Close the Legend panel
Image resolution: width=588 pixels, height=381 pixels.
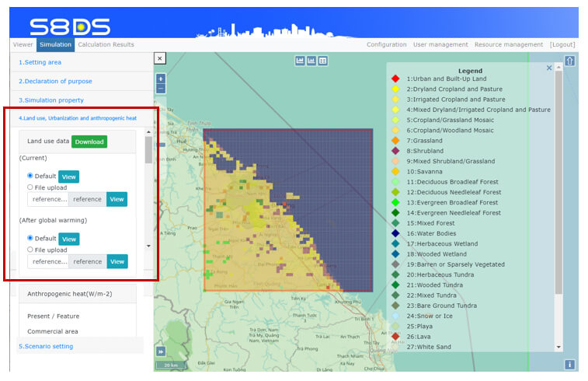pyautogui.click(x=549, y=68)
